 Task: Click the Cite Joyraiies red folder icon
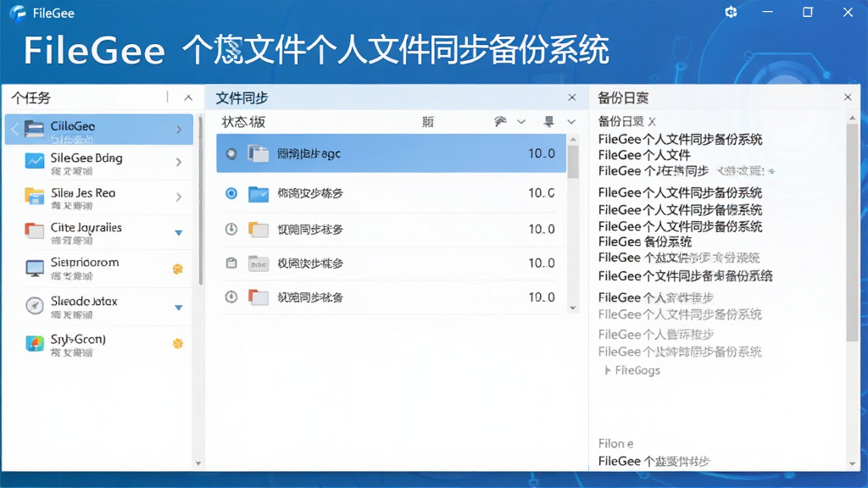pos(34,230)
